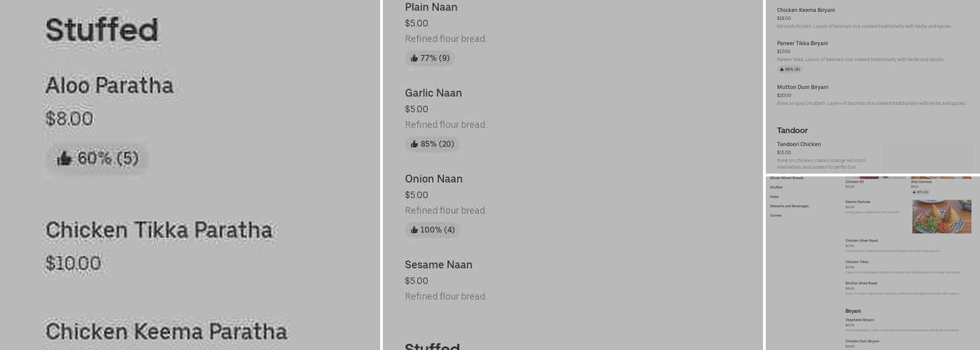Click the thumbs-up icon on Aloo Paratha
Screen dimensions: 980x350
[64, 159]
